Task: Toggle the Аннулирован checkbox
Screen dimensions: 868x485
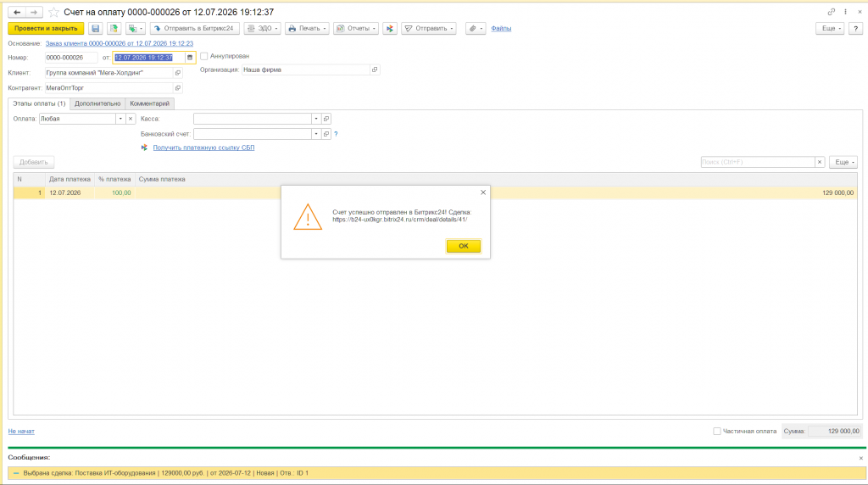Action: (x=203, y=56)
